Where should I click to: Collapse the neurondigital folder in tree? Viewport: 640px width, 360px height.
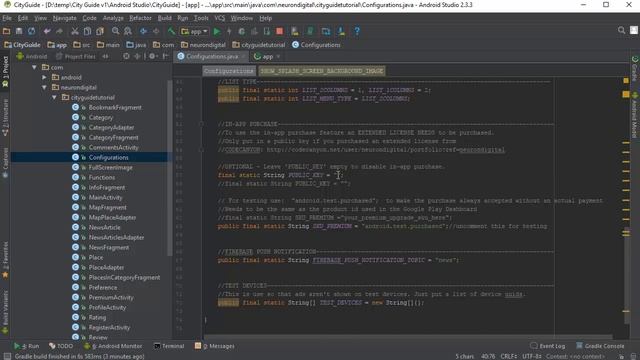(x=44, y=87)
